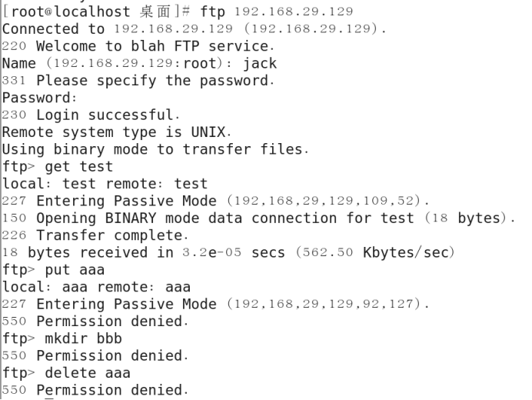Click the "local: aaa remote: aaa" line
532x400 pixels.
[96, 287]
